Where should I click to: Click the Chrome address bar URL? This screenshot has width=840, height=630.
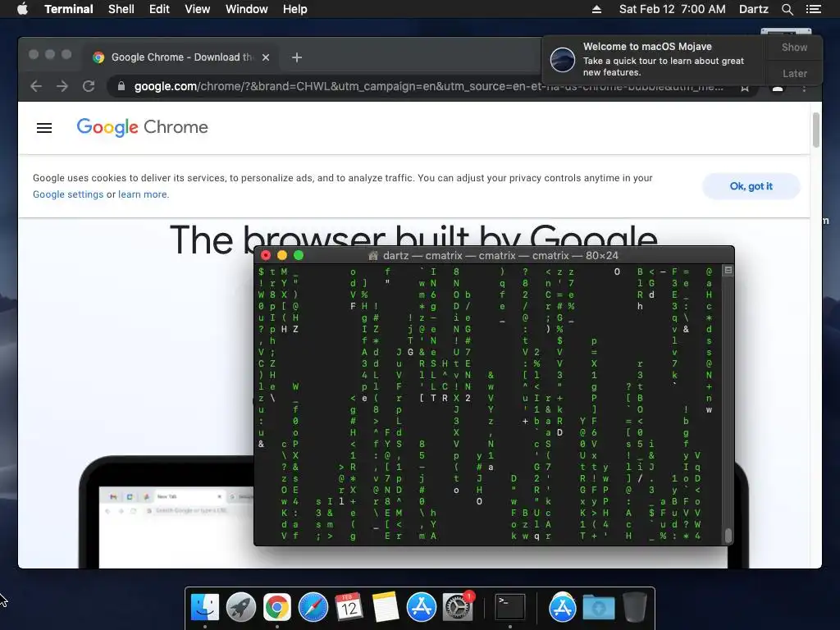pos(428,86)
